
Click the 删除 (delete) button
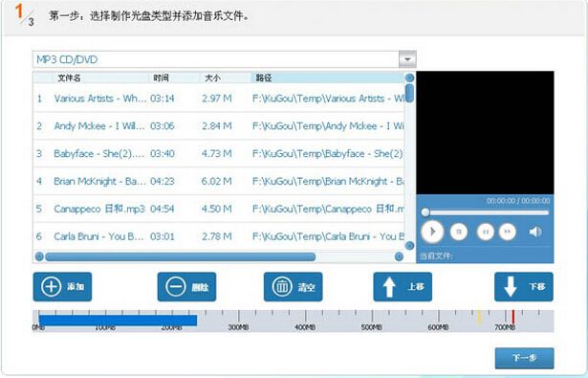186,287
